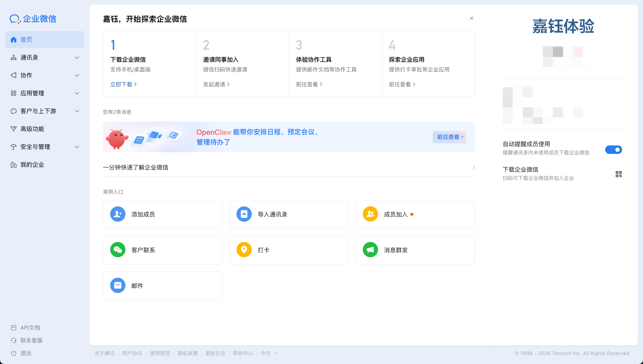Select the 打卡 check-in icon
Image resolution: width=643 pixels, height=364 pixels.
coord(244,249)
